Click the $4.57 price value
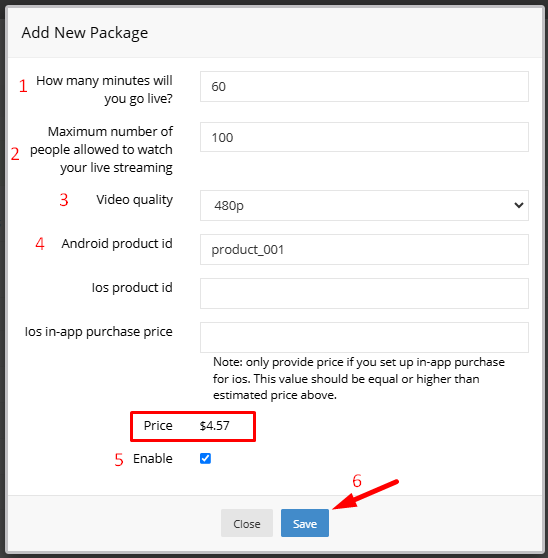 215,426
